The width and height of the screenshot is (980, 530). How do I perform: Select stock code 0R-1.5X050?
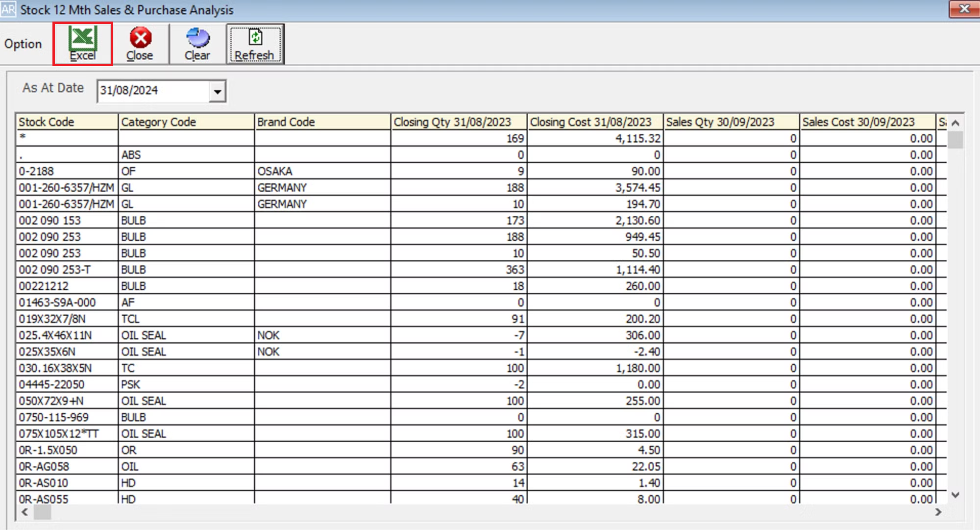[x=67, y=451]
